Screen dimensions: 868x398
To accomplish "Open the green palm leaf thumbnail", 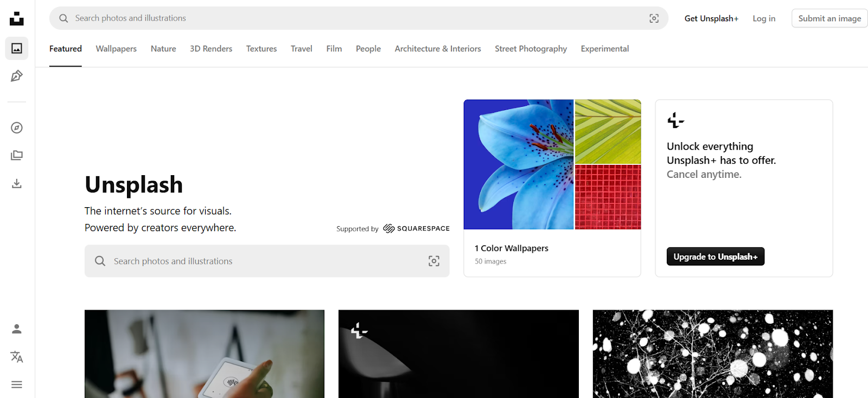I will coord(608,132).
